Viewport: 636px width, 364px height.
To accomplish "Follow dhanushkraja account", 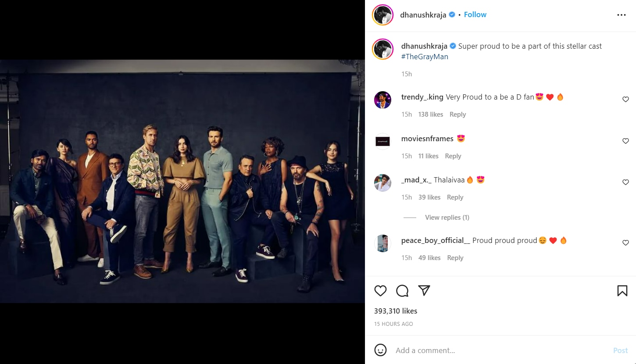I will (475, 14).
